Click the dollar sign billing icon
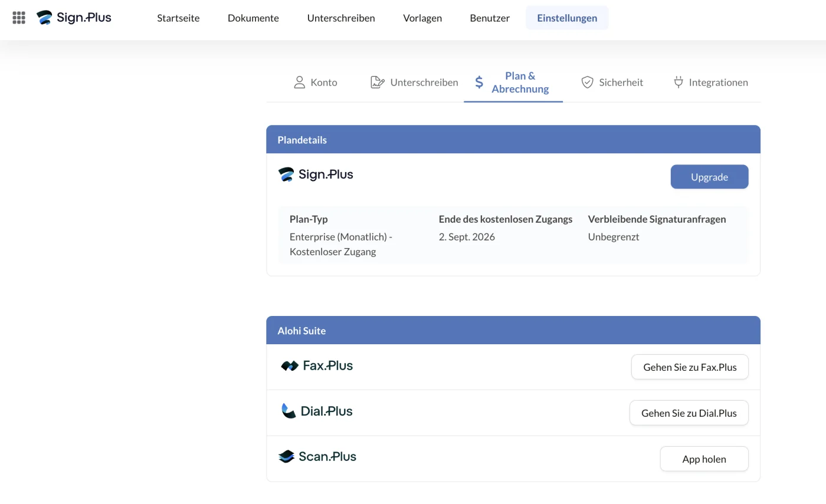Image resolution: width=826 pixels, height=504 pixels. click(479, 82)
